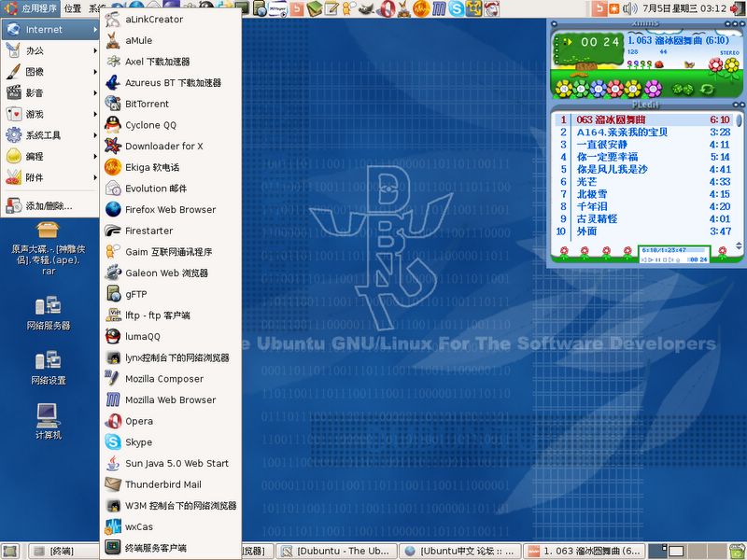Expand the 附件 submenu
Image resolution: width=747 pixels, height=560 pixels.
pos(50,177)
